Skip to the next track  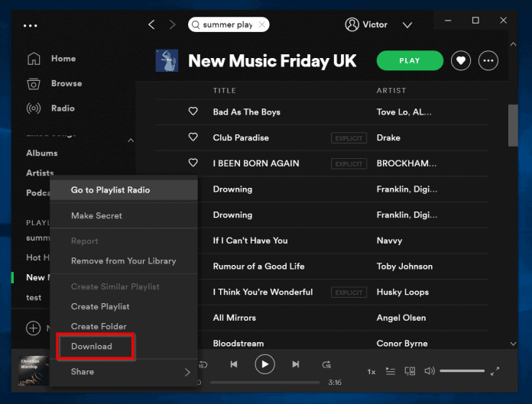point(296,364)
